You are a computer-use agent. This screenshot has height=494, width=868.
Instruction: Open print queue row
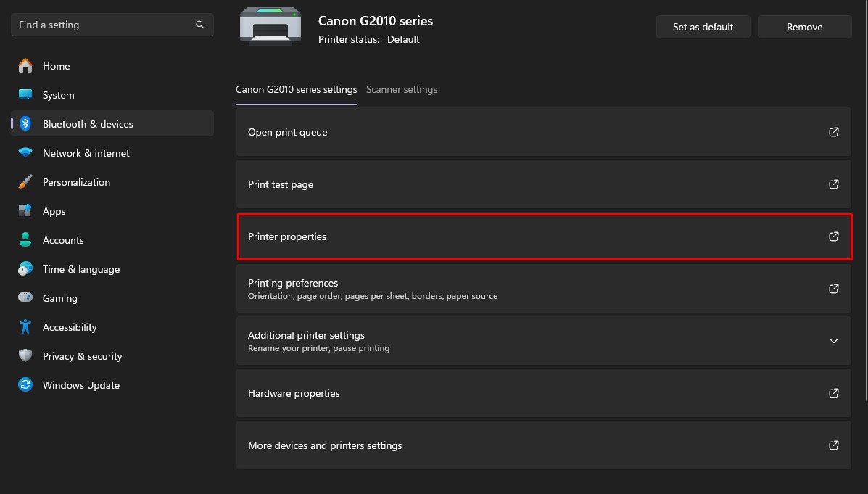point(544,132)
